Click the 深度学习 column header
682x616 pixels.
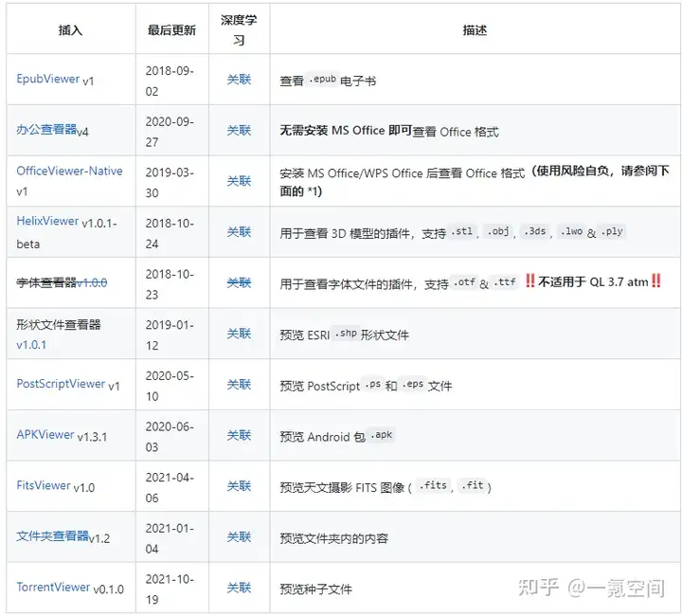(x=240, y=30)
